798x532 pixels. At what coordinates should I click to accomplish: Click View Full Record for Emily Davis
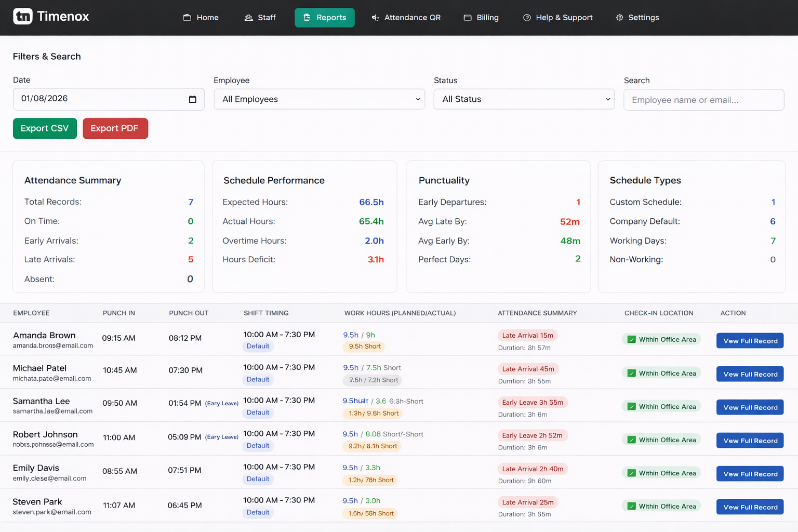point(750,473)
